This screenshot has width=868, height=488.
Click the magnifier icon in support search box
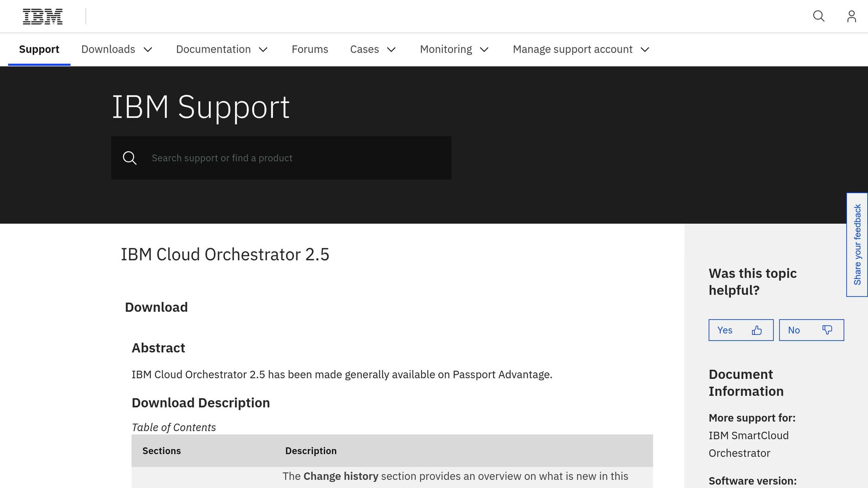tap(130, 158)
